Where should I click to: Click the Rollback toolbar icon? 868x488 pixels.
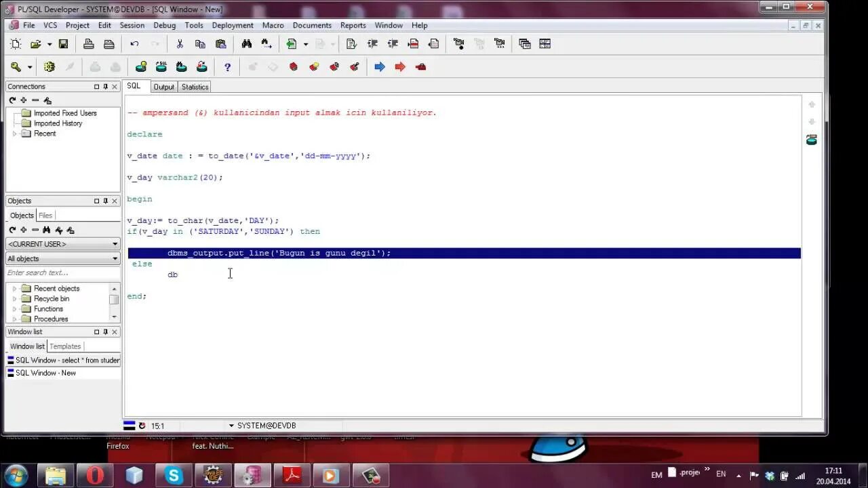(115, 67)
